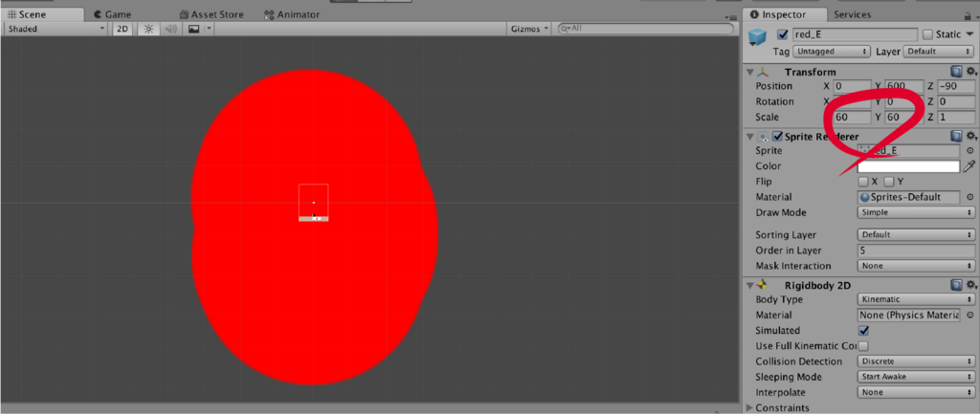
Task: Toggle red_E active checkbox
Action: (783, 34)
